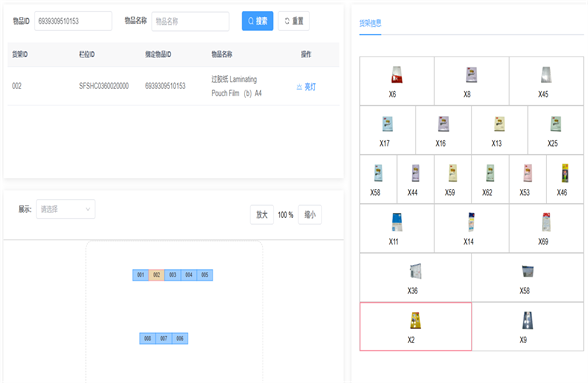Click the X2 label under the yellow product
Viewport: 588px width, 383px height.
click(x=411, y=340)
